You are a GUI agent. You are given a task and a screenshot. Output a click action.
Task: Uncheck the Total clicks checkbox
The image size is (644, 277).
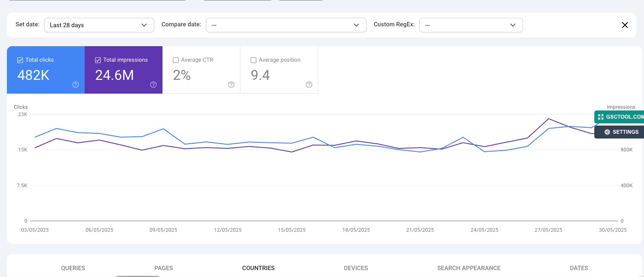coord(20,60)
